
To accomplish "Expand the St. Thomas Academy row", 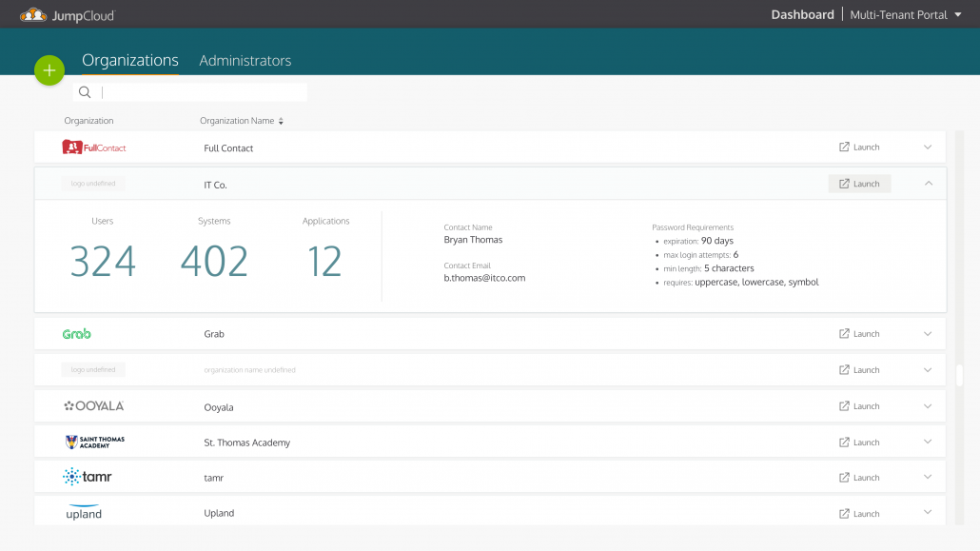I will pos(929,443).
